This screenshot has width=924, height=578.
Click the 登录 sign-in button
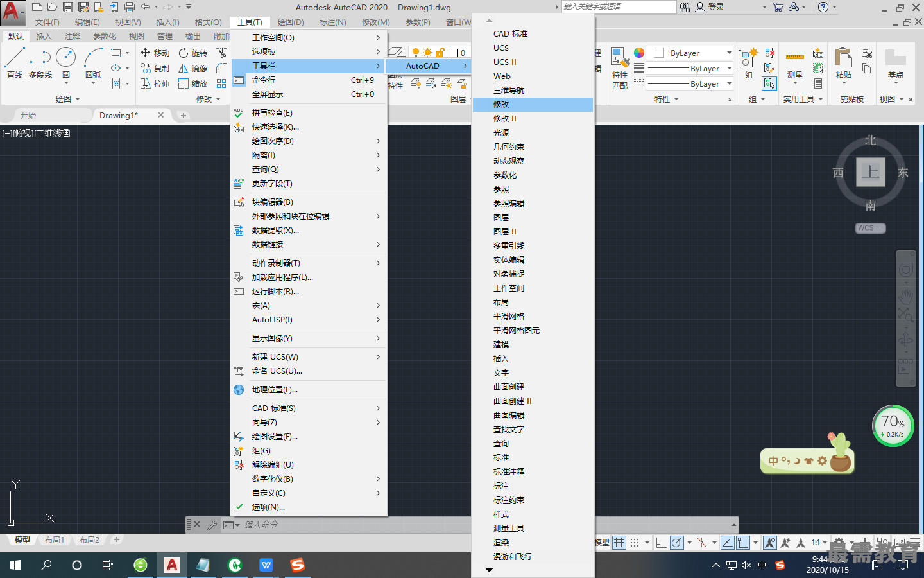tap(710, 7)
